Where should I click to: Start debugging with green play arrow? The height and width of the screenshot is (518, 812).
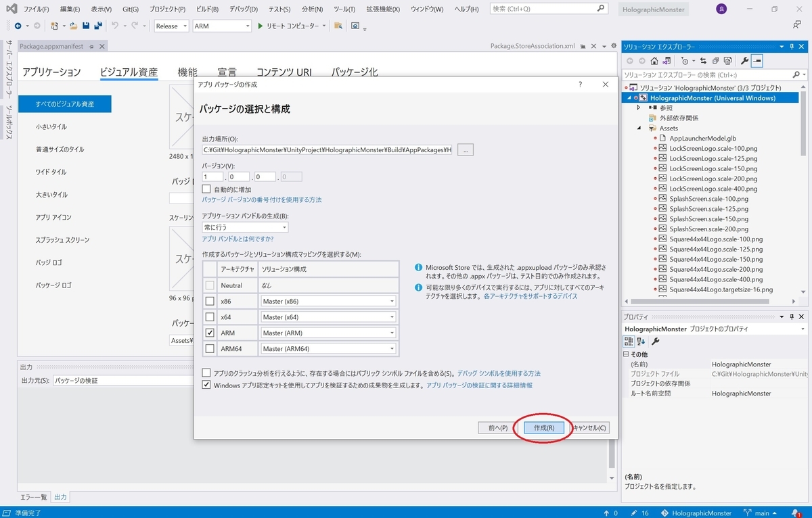(260, 26)
